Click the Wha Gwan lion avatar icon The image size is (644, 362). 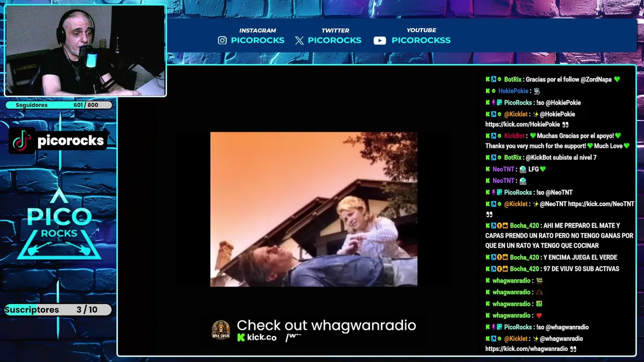[x=221, y=330]
